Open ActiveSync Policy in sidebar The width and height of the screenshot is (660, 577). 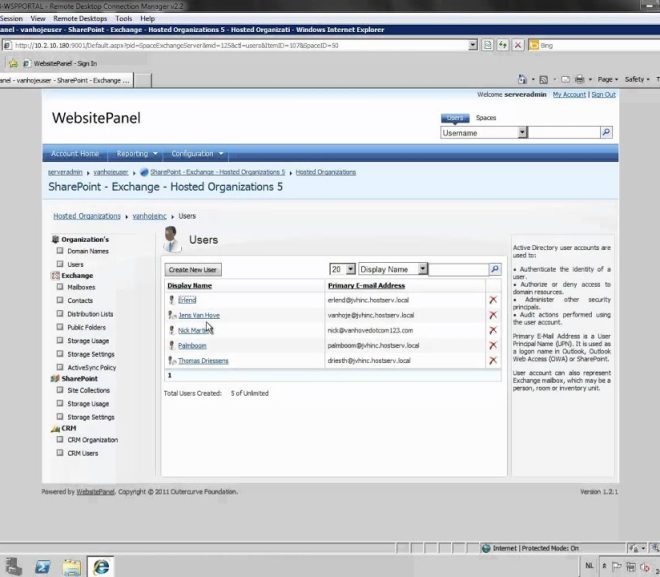pos(92,367)
